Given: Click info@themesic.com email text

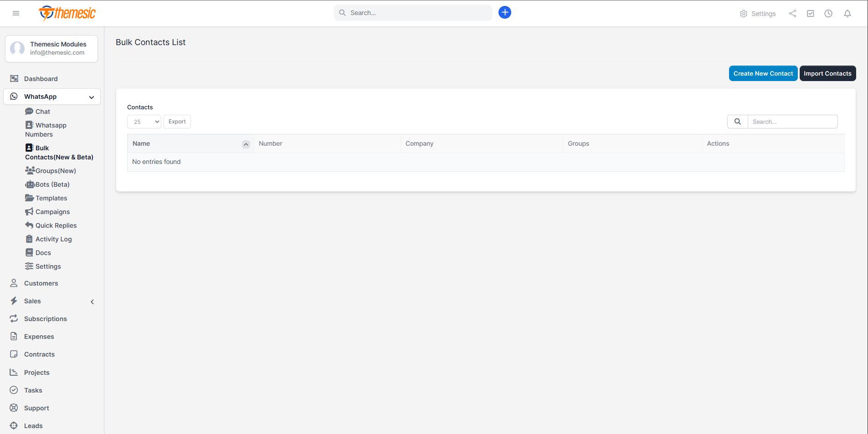Looking at the screenshot, I should pyautogui.click(x=57, y=52).
